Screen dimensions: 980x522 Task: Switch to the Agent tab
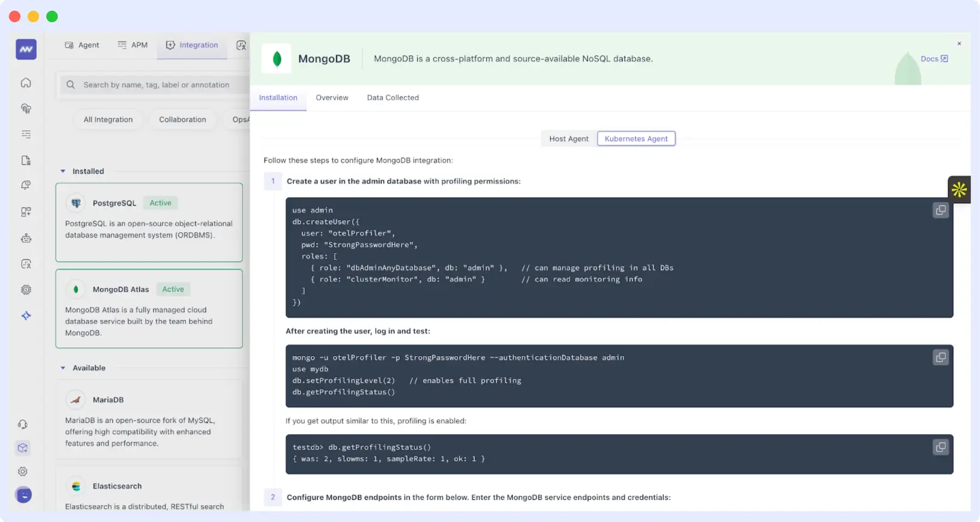coord(82,45)
